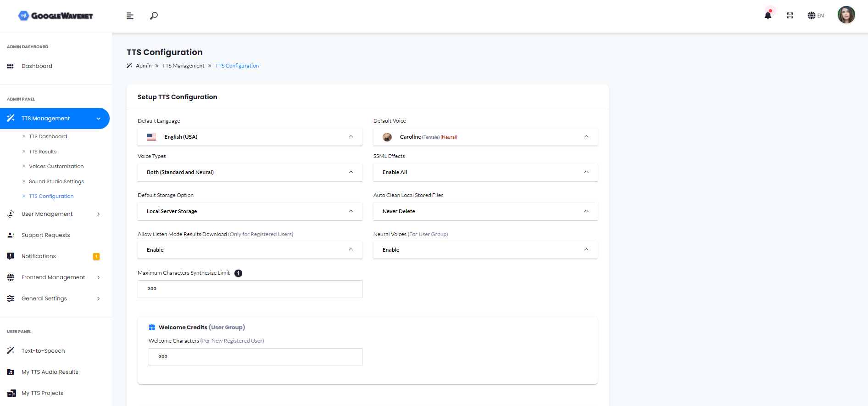Toggle fullscreen mode icon
This screenshot has height=406, width=868.
coord(790,16)
